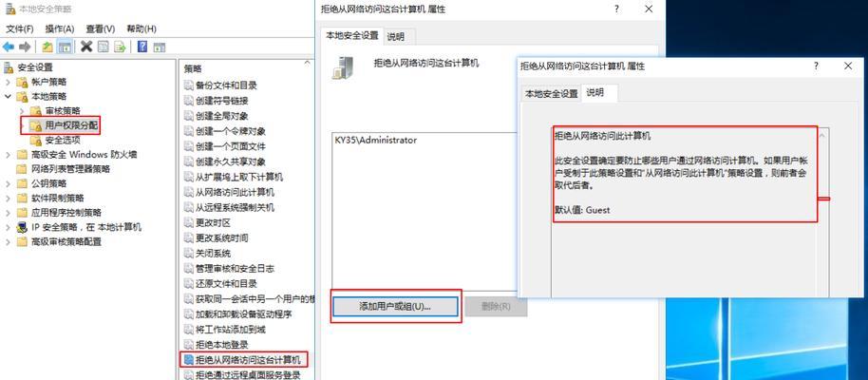The image size is (868, 380).
Task: Expand the 高级审核策略配置 node
Action: tap(8, 241)
